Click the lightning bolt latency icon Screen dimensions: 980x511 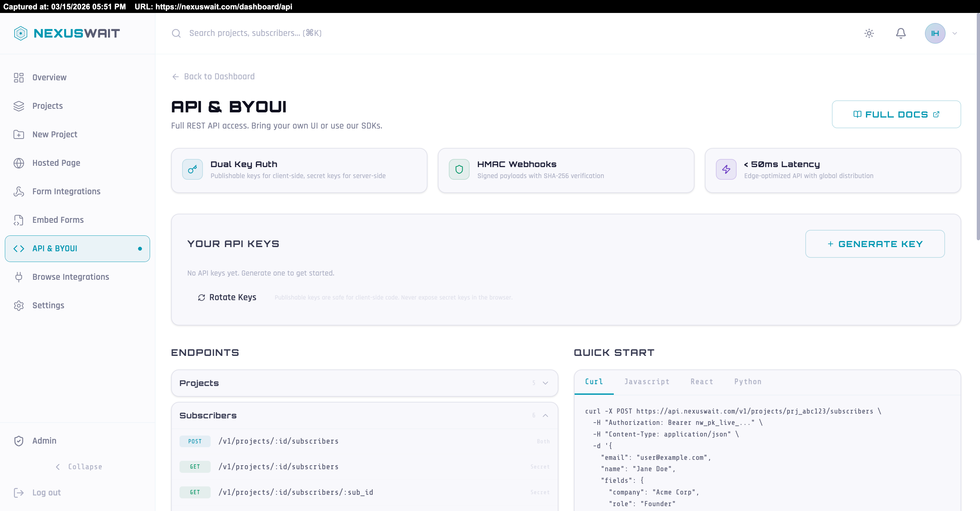pyautogui.click(x=726, y=169)
